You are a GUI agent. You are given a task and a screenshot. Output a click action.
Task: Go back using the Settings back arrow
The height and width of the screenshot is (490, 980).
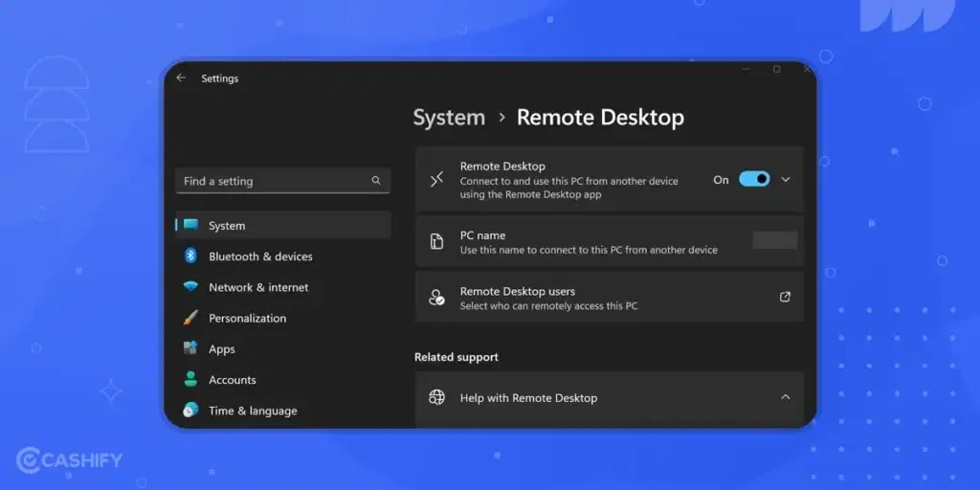[x=181, y=78]
